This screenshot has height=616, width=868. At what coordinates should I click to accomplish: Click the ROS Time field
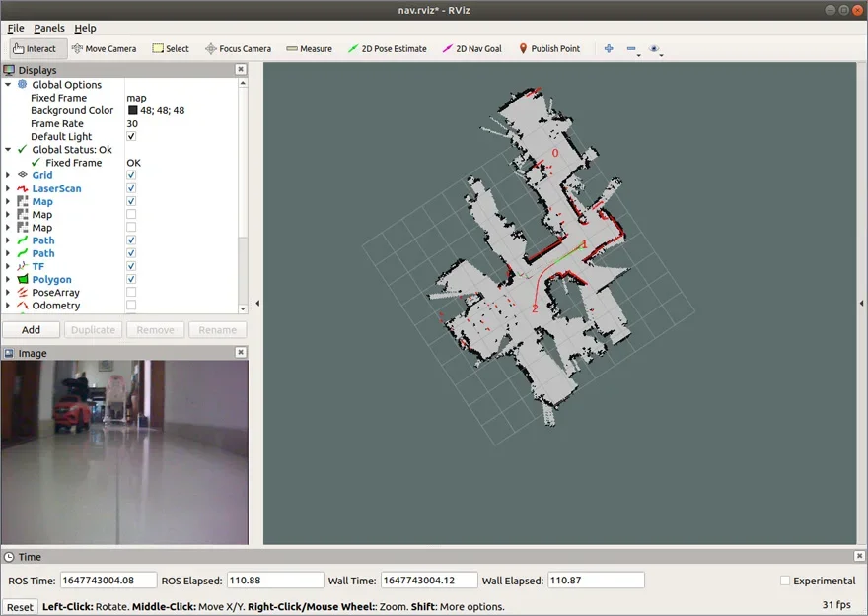[x=108, y=581]
